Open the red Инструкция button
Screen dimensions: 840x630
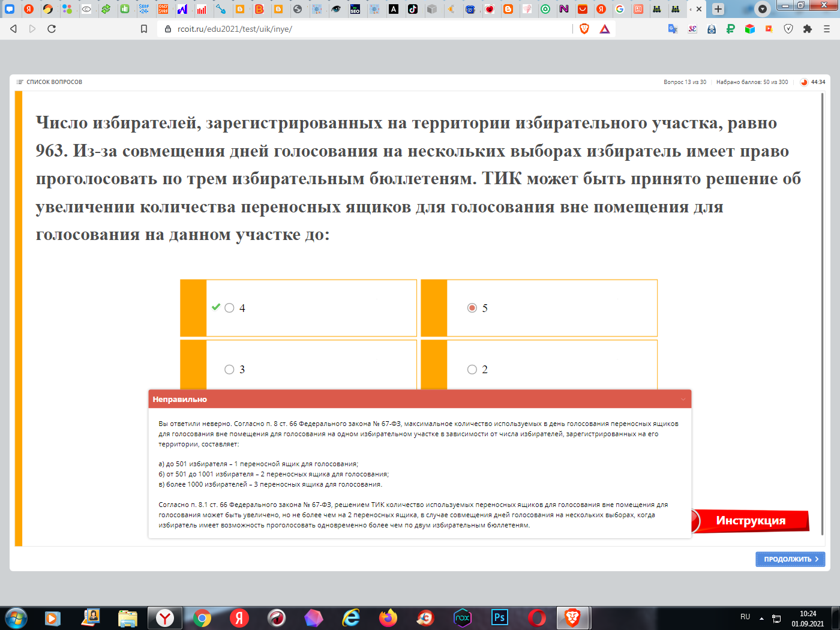coord(751,520)
